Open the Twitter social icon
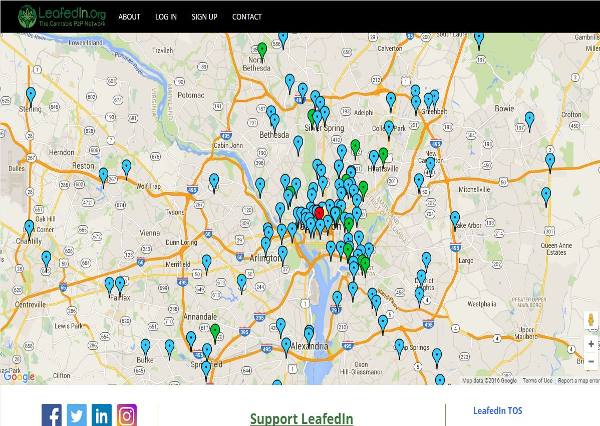Viewport: 600px width, 426px height. click(77, 415)
